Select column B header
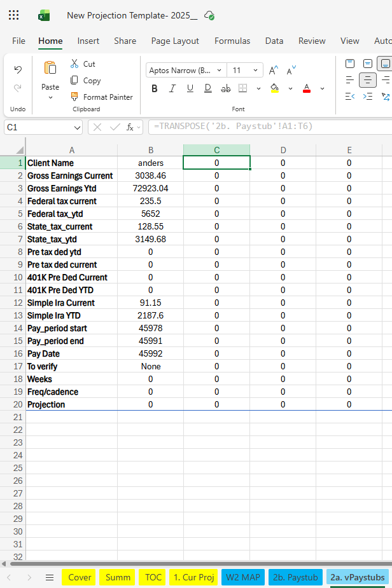The width and height of the screenshot is (392, 588). 151,151
